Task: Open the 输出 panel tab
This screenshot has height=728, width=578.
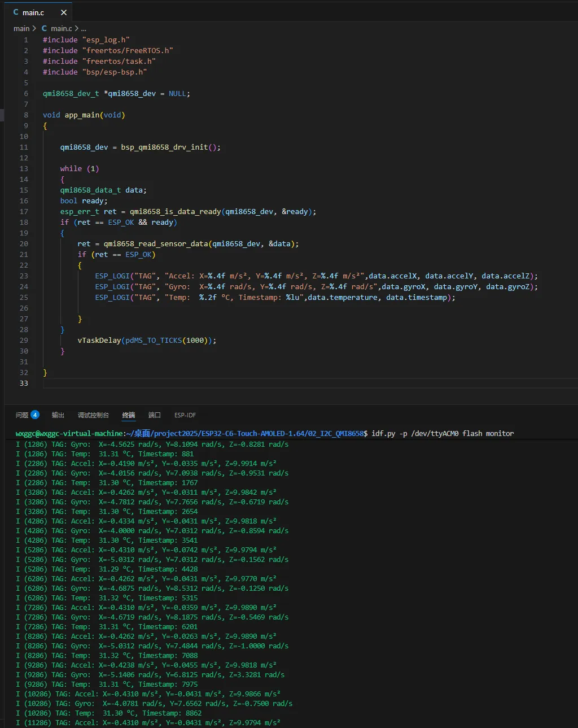Action: tap(58, 415)
